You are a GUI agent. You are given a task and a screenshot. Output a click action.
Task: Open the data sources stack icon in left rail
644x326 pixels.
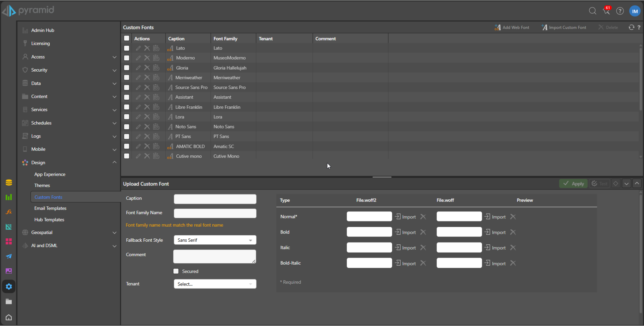pos(9,182)
